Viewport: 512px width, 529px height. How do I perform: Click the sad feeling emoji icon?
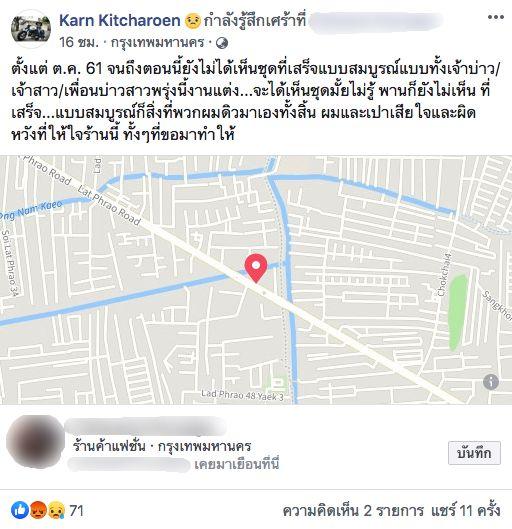193,21
